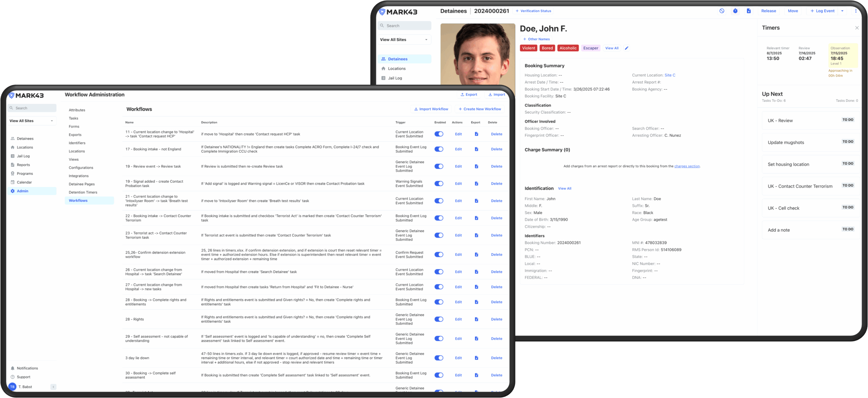
Task: Open View All Sites dropdown in admin sidebar
Action: click(x=31, y=121)
